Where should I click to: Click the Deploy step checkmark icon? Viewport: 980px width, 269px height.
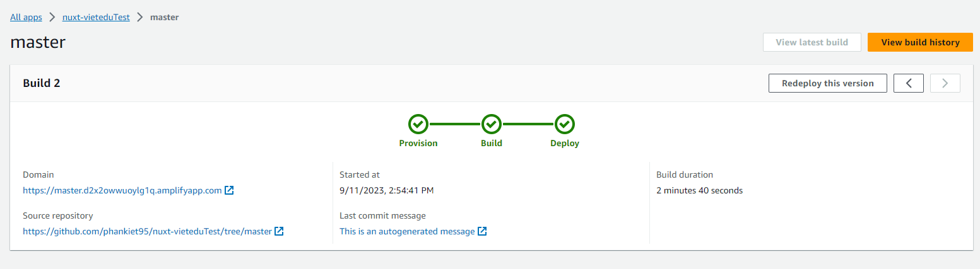pyautogui.click(x=565, y=124)
